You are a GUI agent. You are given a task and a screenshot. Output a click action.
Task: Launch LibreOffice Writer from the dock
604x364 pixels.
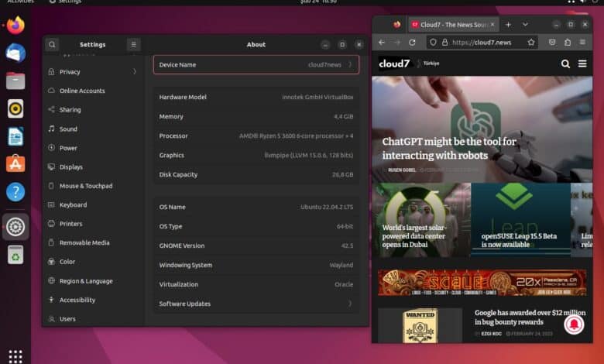tap(15, 136)
